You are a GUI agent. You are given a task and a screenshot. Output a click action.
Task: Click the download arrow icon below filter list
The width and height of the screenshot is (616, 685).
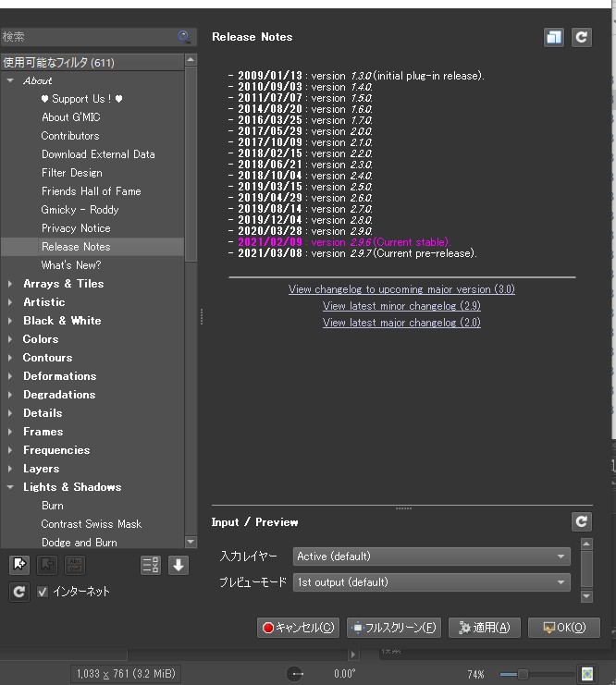tap(179, 565)
